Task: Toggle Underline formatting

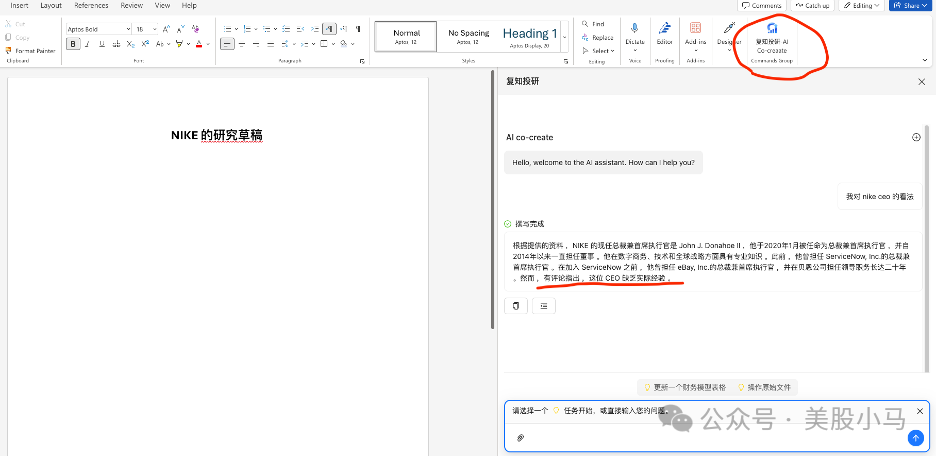Action: (102, 44)
